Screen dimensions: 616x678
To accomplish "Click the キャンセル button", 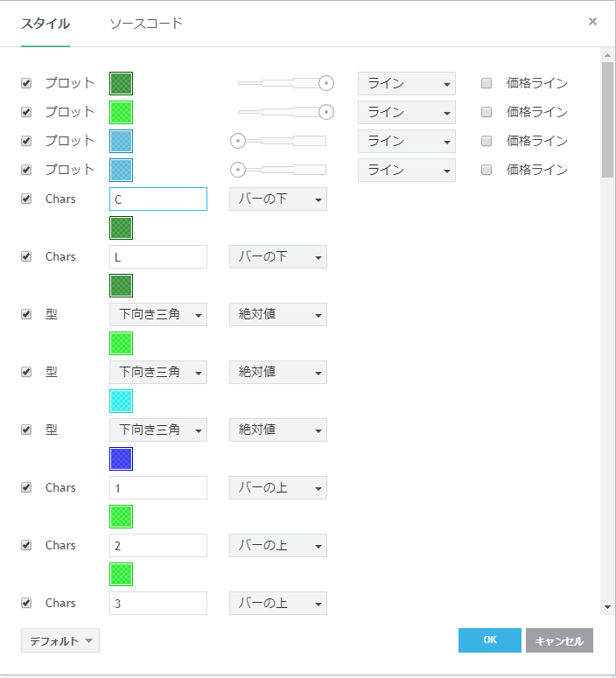I will click(x=559, y=640).
